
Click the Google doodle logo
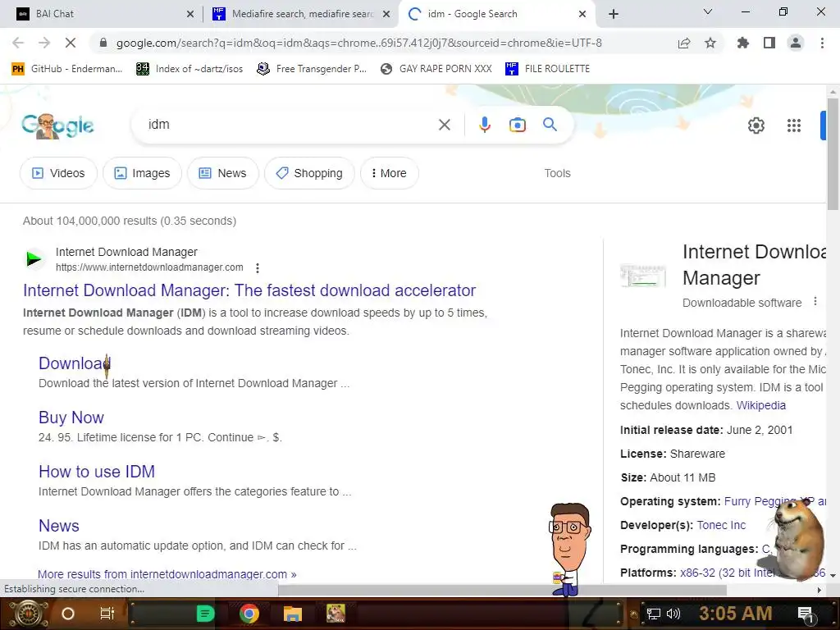pyautogui.click(x=58, y=126)
